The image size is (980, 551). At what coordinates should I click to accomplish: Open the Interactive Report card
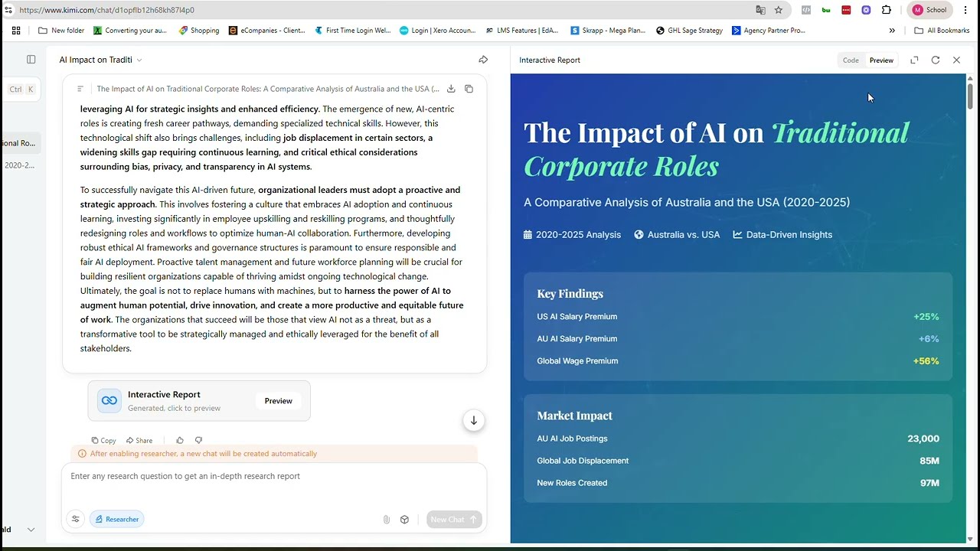click(199, 401)
